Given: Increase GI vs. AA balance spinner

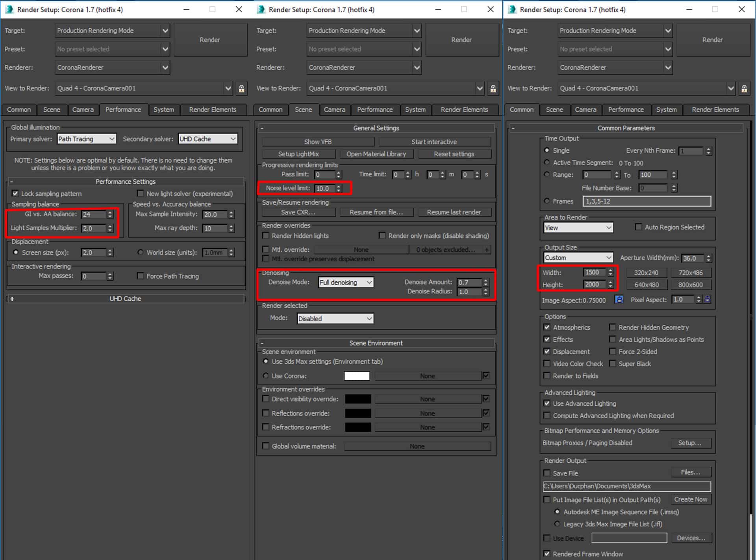Looking at the screenshot, I should pyautogui.click(x=110, y=213).
